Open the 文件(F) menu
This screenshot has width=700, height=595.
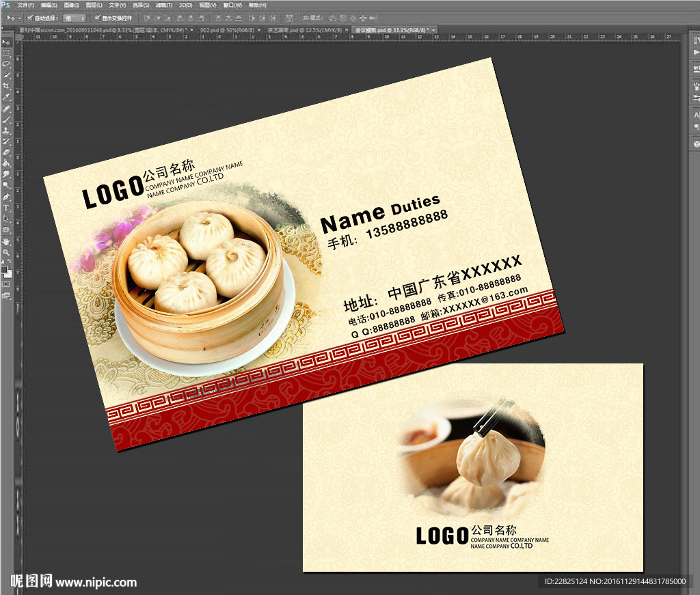(25, 5)
